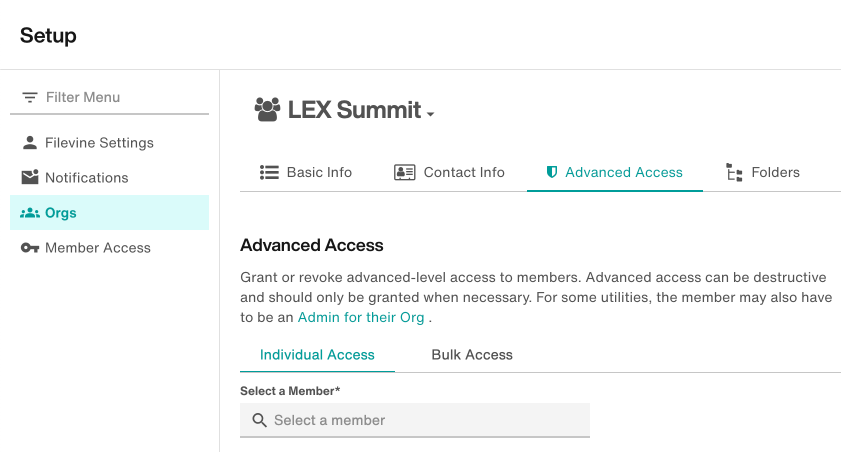Screen dimensions: 841x452
Task: Click the Advanced Access shield icon
Action: pyautogui.click(x=551, y=172)
